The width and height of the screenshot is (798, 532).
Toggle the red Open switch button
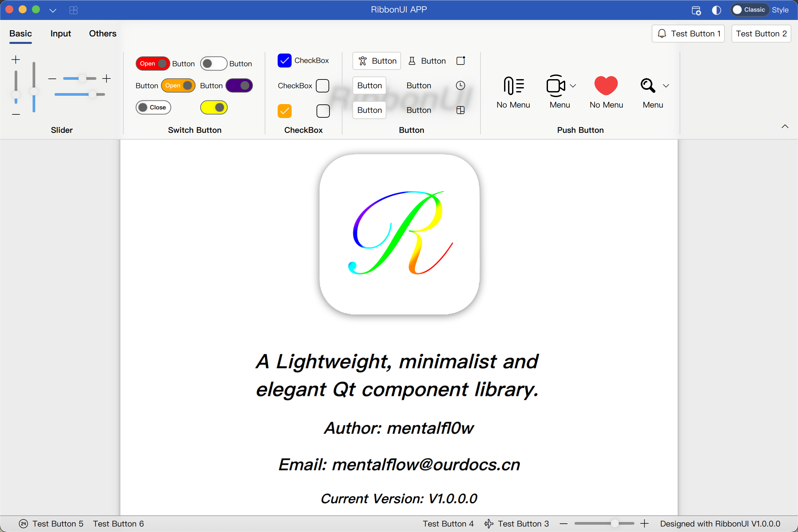(153, 64)
